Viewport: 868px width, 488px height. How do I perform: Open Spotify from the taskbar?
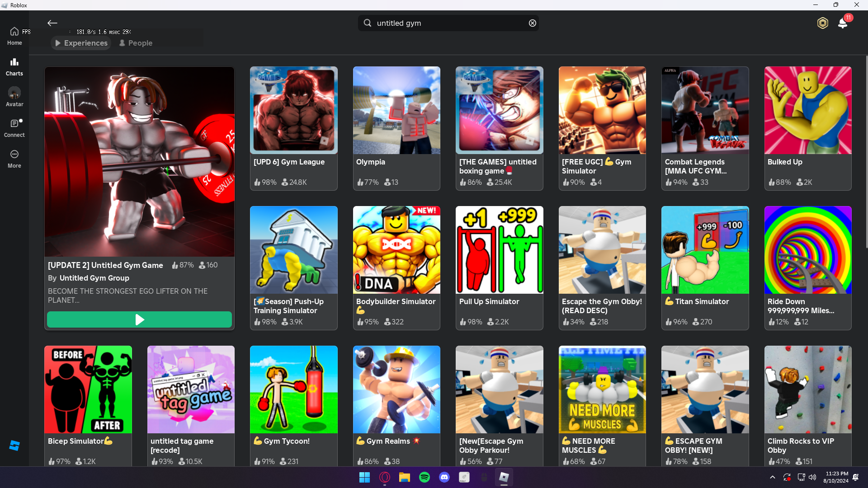click(424, 477)
